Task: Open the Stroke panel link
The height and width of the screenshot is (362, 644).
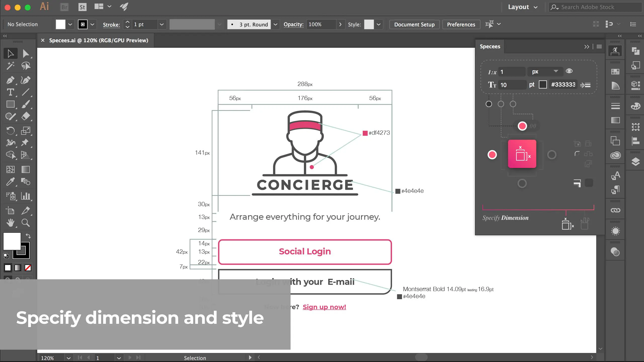Action: pos(111,25)
